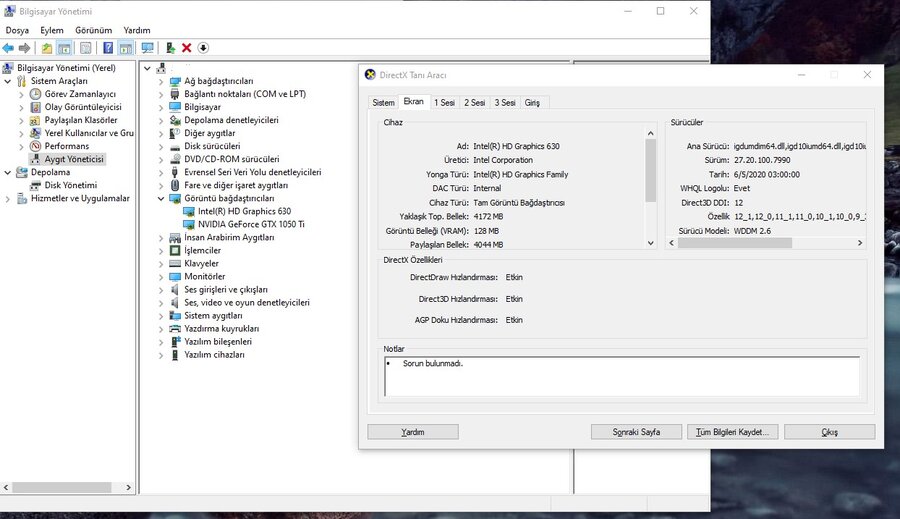
Task: Expand the Klavyeler category
Action: 161,264
